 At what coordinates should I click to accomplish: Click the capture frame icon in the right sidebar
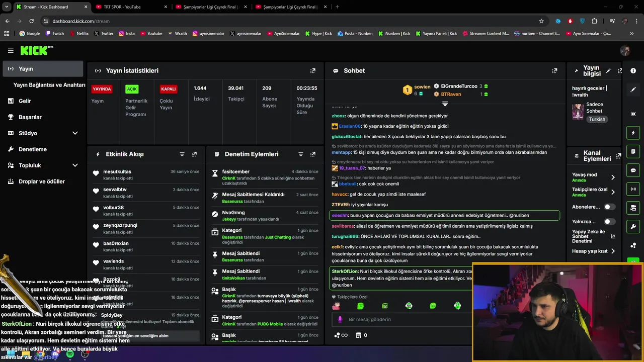tap(633, 114)
